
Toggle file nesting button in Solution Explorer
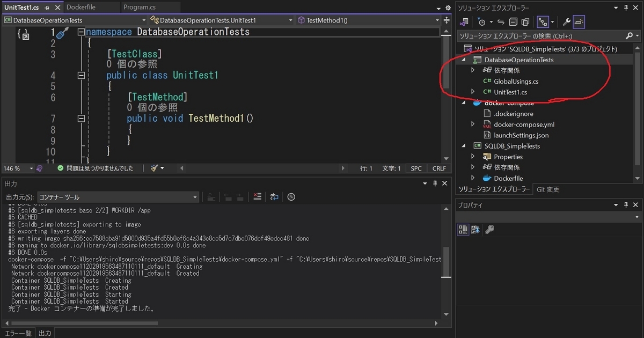(543, 22)
